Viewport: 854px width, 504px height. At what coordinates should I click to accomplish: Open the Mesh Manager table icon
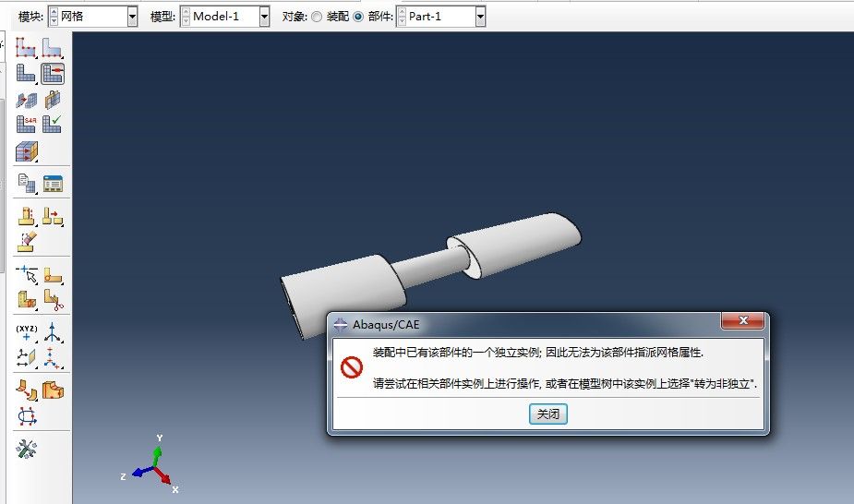[x=53, y=184]
